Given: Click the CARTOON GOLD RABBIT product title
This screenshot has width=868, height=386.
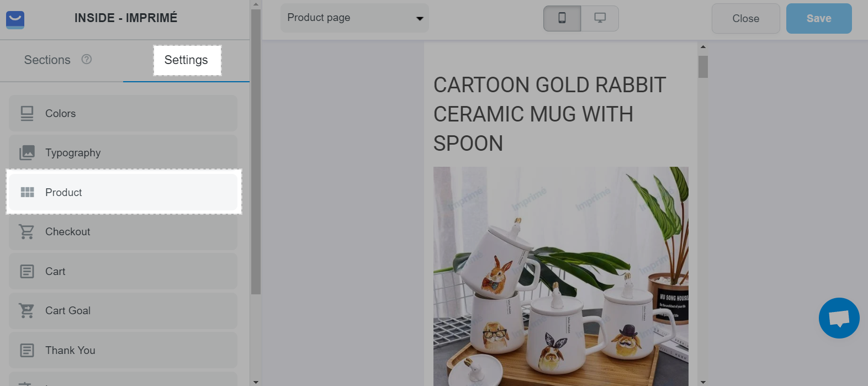Looking at the screenshot, I should click(x=550, y=114).
